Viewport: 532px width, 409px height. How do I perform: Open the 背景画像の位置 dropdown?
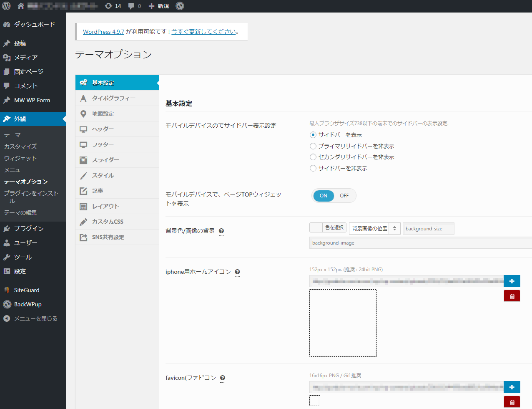tap(374, 229)
